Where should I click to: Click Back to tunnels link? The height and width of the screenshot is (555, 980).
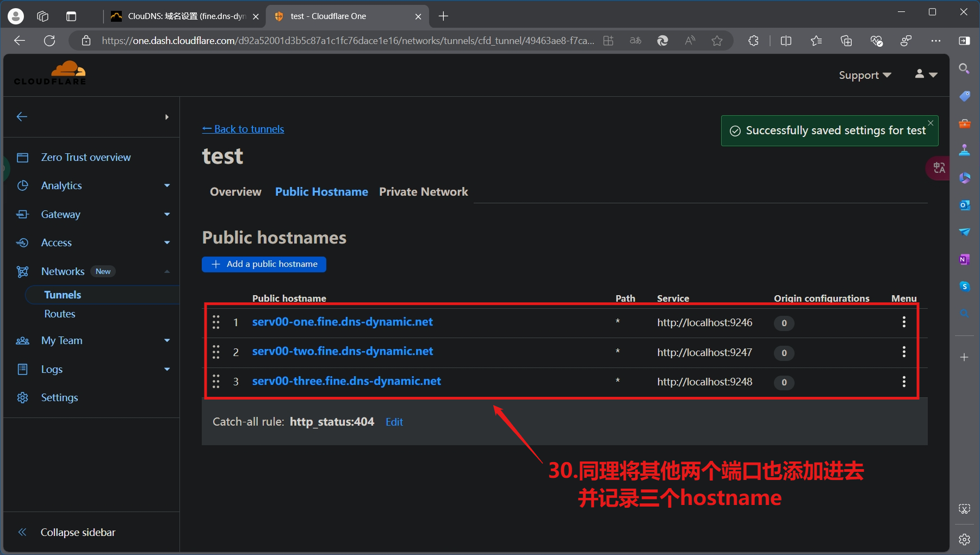[243, 129]
